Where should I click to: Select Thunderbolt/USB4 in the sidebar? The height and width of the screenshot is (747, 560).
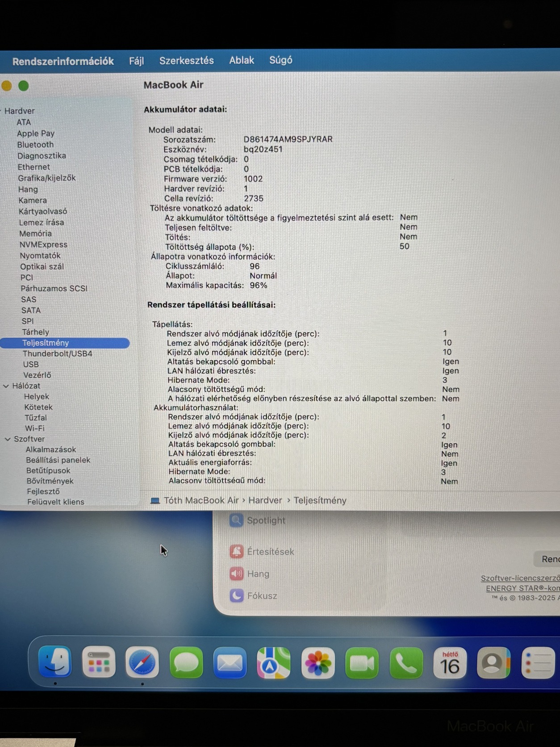57,354
